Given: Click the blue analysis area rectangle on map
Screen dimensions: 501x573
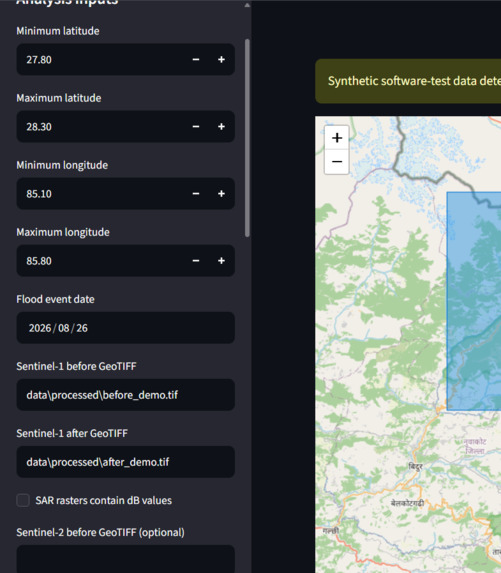Looking at the screenshot, I should 474,301.
